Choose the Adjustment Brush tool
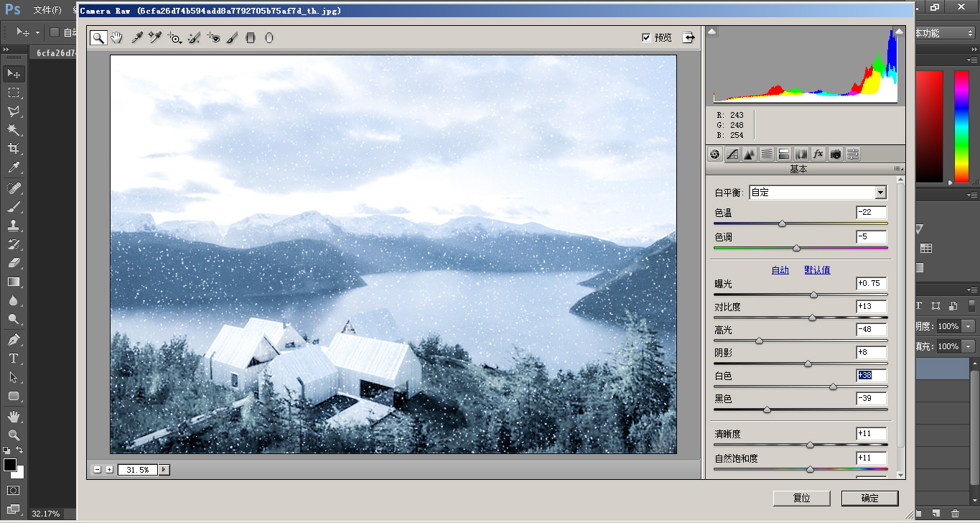 click(232, 37)
